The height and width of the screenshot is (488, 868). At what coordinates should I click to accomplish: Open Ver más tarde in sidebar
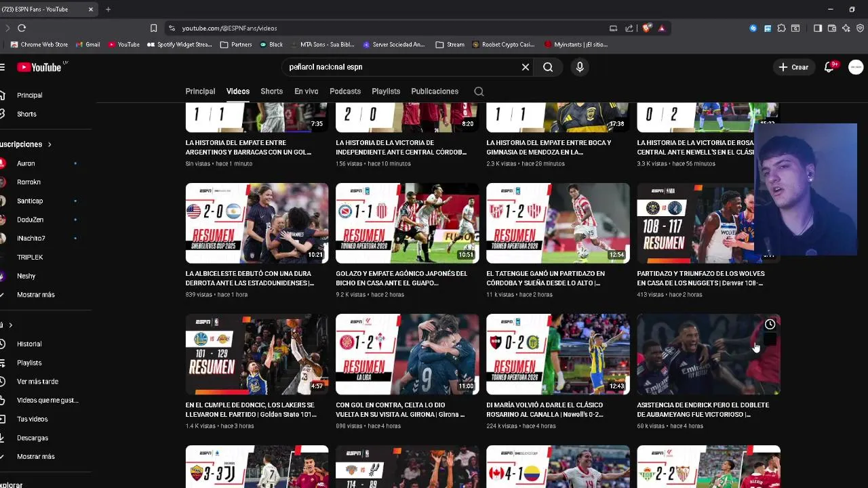(37, 382)
